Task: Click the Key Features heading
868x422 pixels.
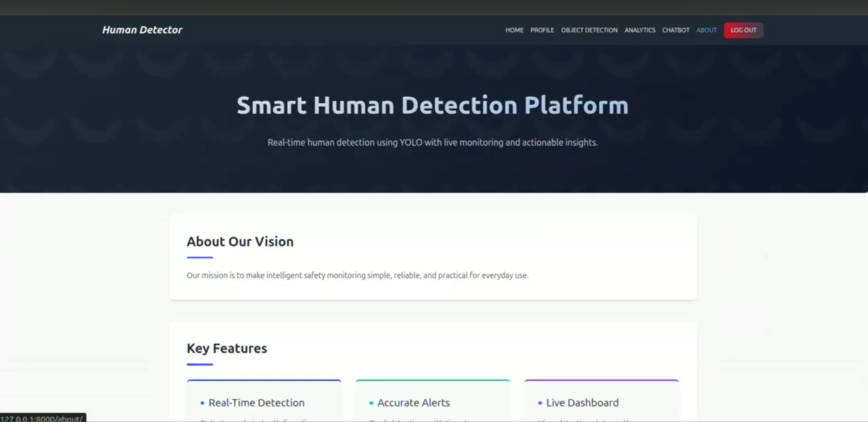Action: click(x=227, y=348)
